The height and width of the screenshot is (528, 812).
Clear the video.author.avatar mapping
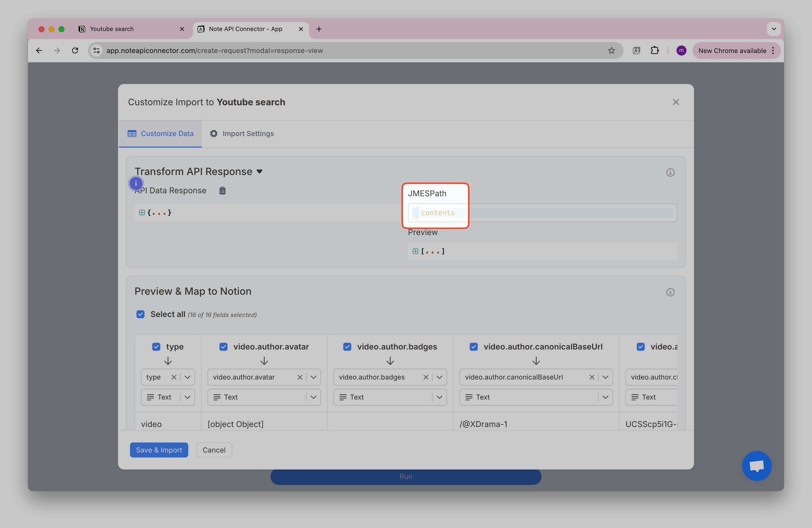point(299,377)
